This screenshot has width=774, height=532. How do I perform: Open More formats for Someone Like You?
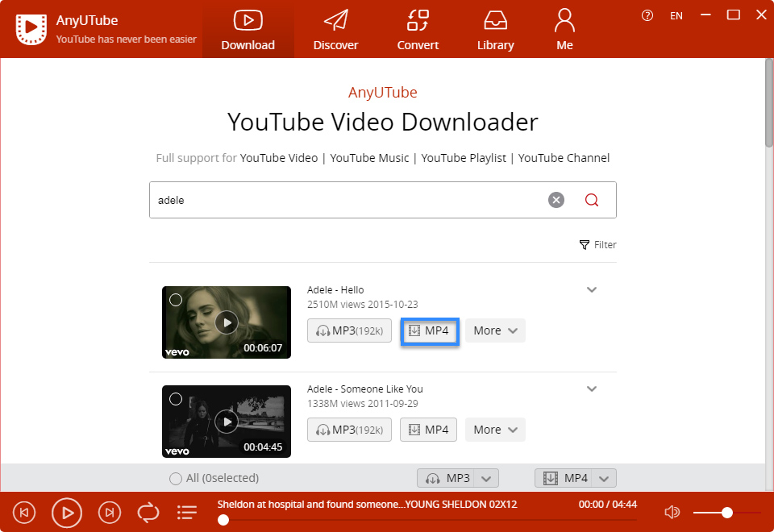pos(495,430)
